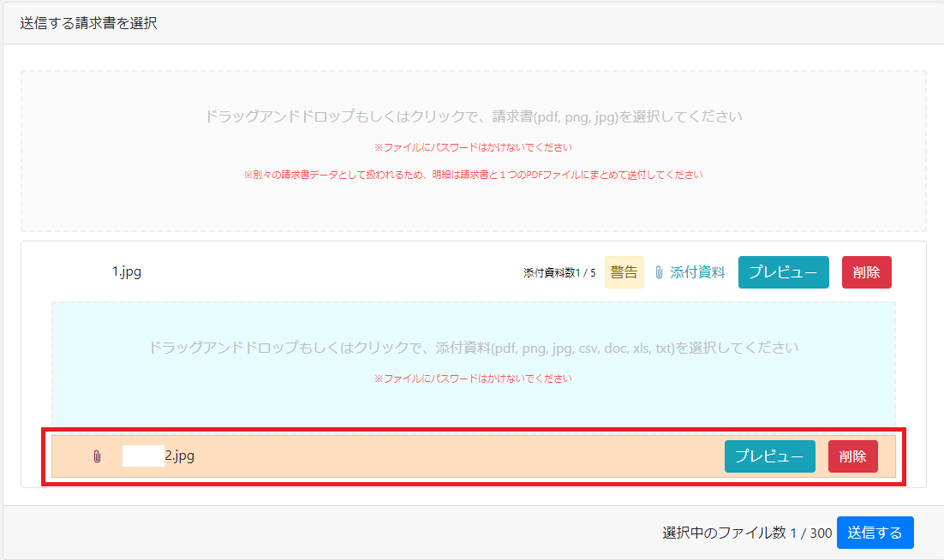Click the light blue 添付資料 drop zone
Image resolution: width=944 pixels, height=560 pixels.
click(473, 365)
